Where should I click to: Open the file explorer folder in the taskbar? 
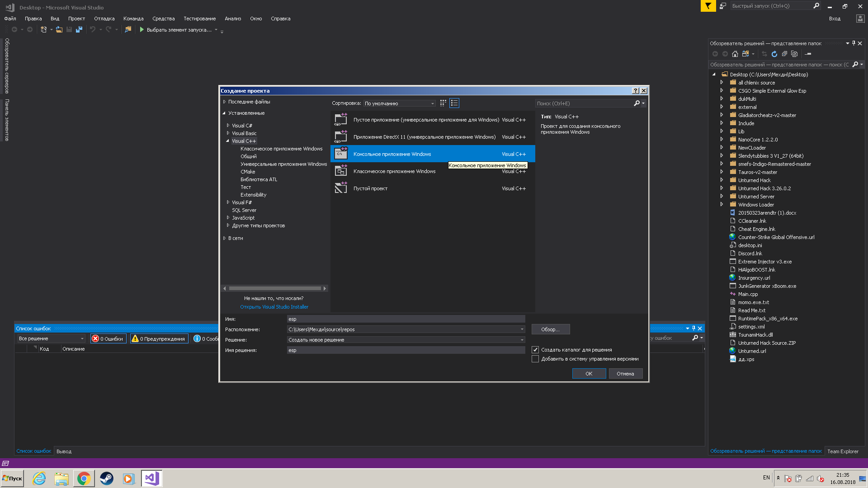(x=61, y=478)
